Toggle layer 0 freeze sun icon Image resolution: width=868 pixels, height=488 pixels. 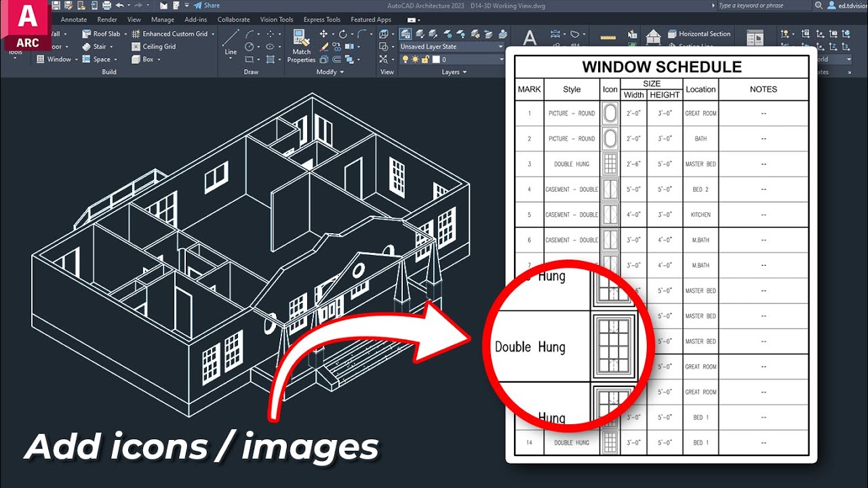tap(415, 60)
